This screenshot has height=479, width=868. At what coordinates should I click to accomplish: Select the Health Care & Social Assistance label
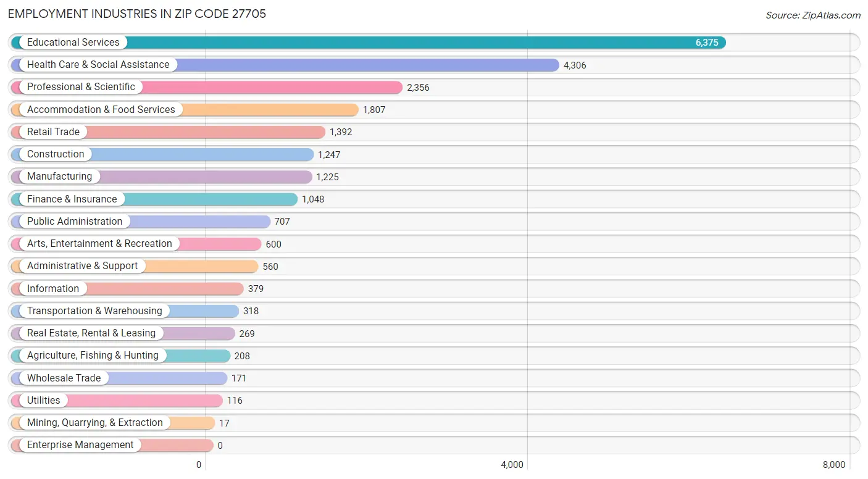point(98,64)
